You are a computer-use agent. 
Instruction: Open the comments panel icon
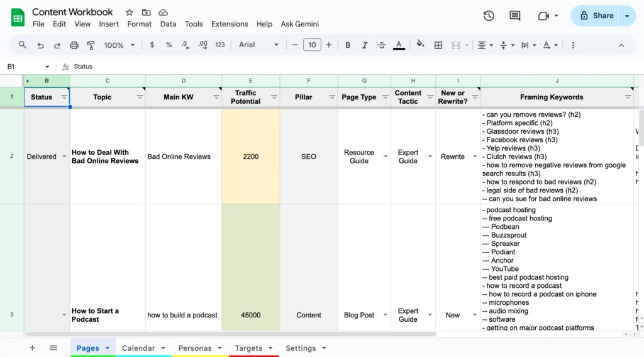click(x=515, y=16)
